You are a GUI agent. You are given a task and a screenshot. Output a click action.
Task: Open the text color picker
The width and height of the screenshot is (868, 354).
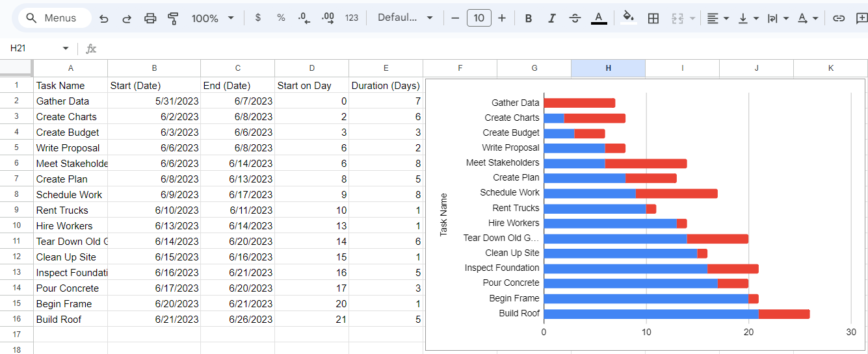(599, 18)
